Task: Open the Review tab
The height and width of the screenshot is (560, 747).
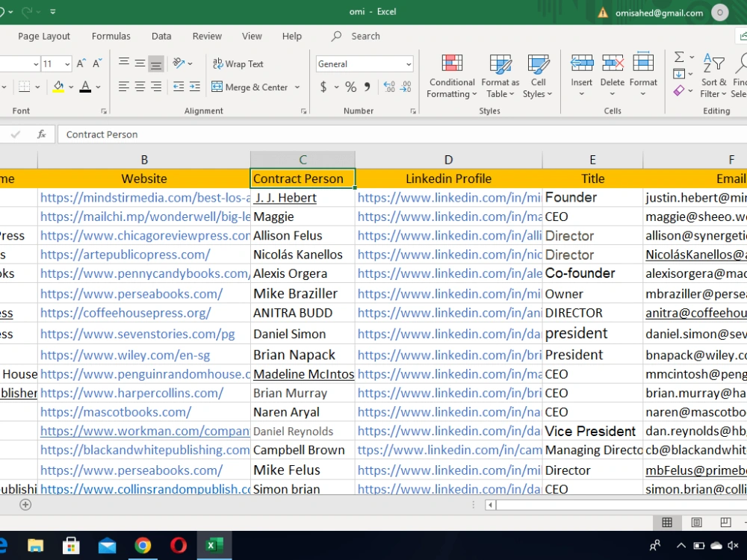Action: click(x=207, y=36)
